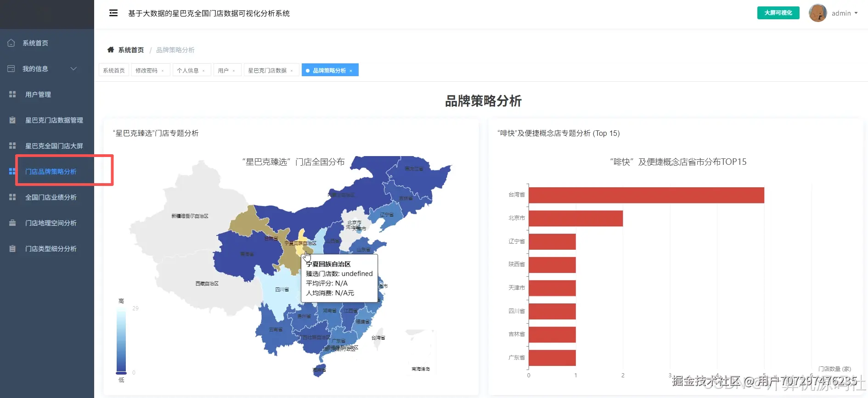
Task: Close the 修改密码 tab
Action: tap(163, 71)
